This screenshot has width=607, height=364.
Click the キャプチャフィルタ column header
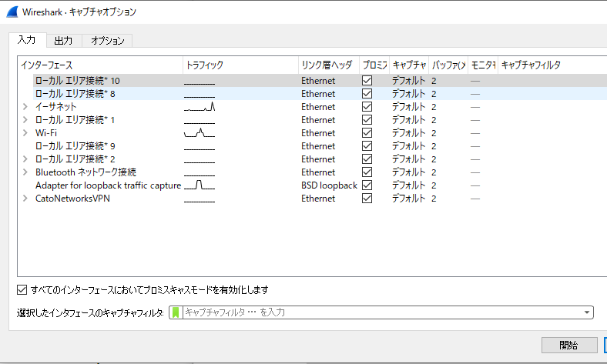pyautogui.click(x=552, y=65)
